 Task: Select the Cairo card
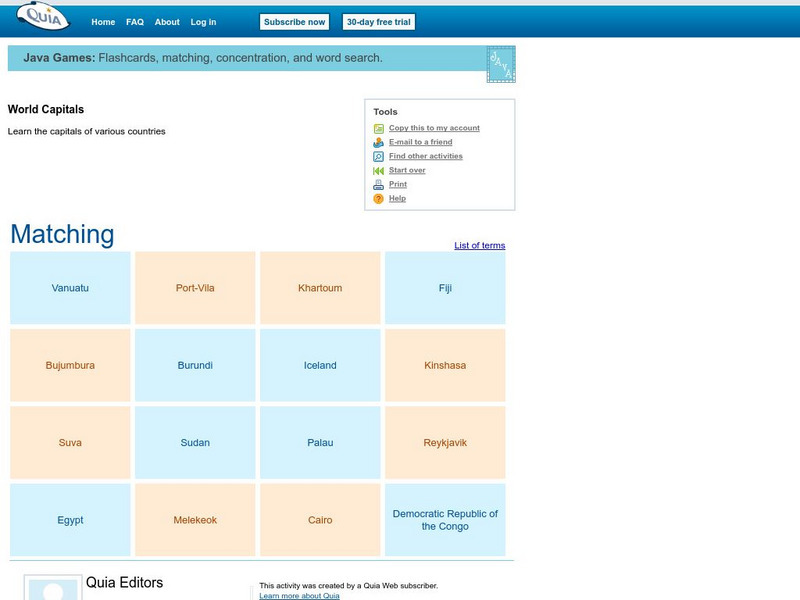[x=320, y=520]
